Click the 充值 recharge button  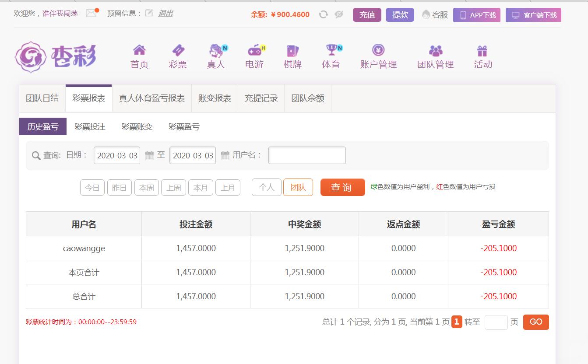[x=367, y=15]
